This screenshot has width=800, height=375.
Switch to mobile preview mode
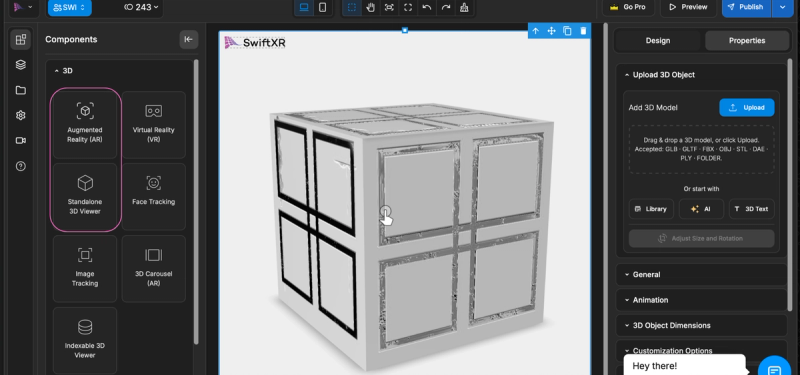(x=322, y=7)
